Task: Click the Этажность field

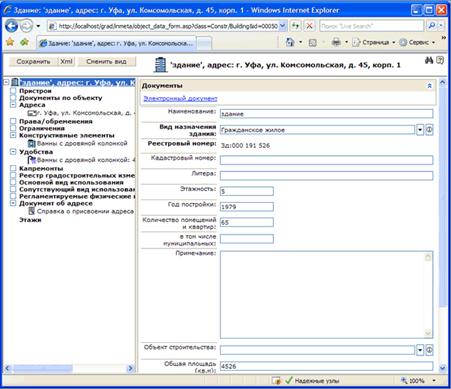Action: (x=247, y=191)
